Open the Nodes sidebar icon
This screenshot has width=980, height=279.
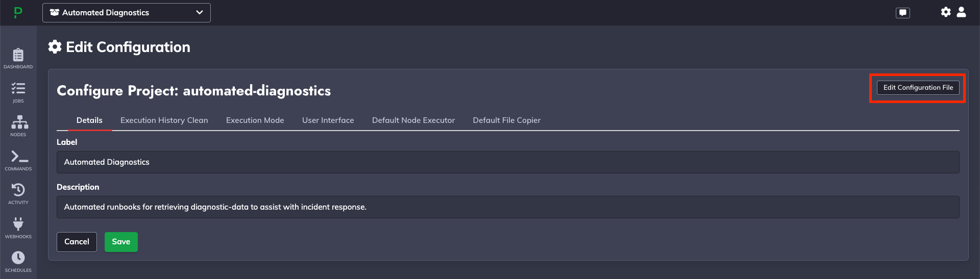tap(18, 126)
